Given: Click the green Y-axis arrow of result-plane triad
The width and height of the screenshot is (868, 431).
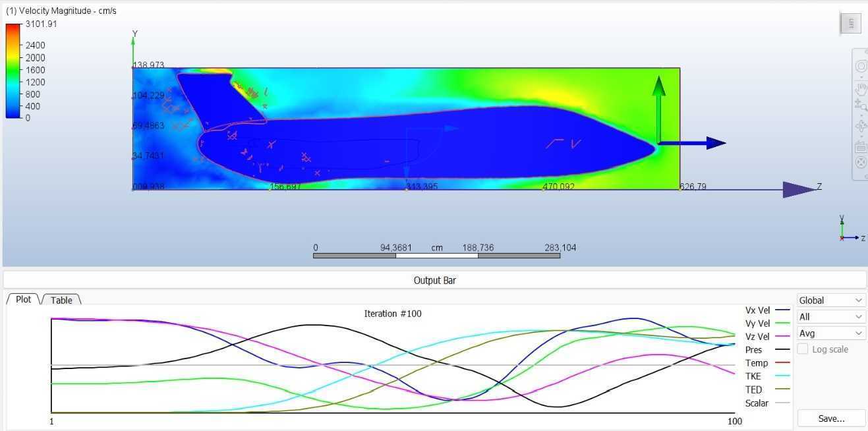Looking at the screenshot, I should 658,109.
